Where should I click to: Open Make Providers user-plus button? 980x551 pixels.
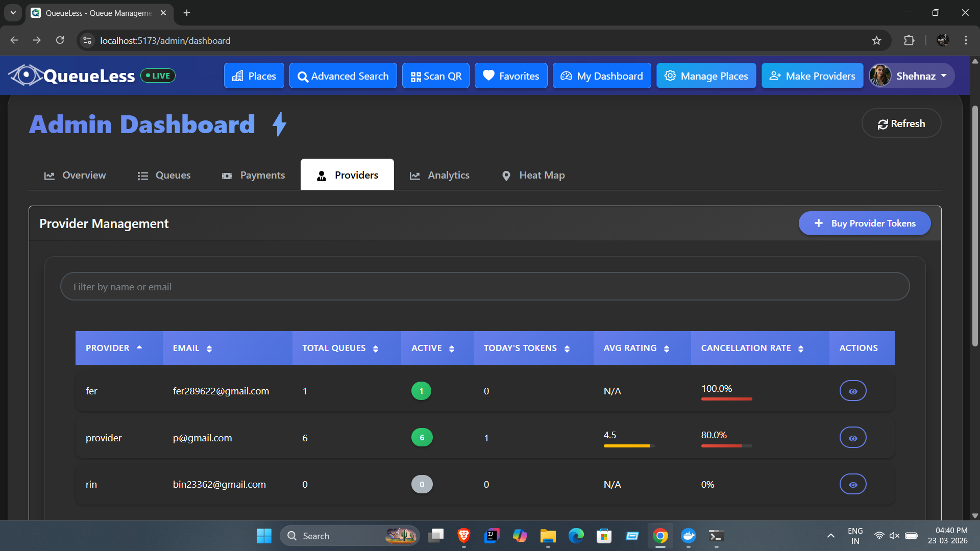(813, 76)
